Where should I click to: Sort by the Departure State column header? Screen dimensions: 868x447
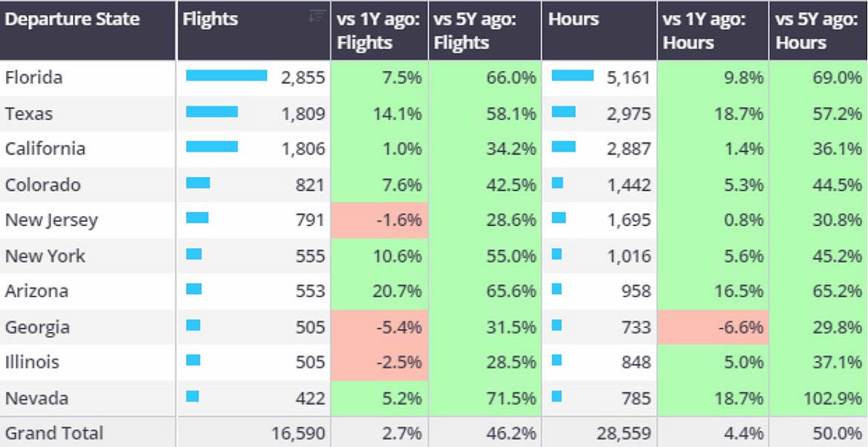(72, 19)
